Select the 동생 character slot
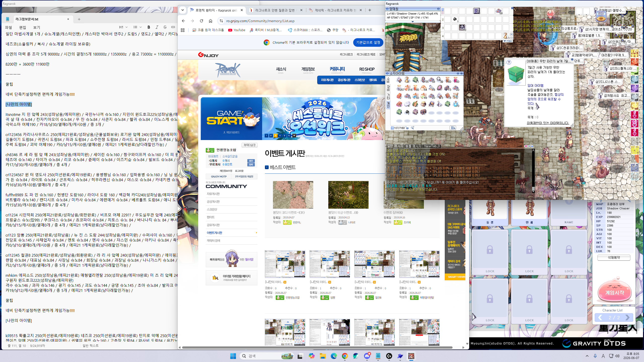644x362 pixels. coord(490,213)
